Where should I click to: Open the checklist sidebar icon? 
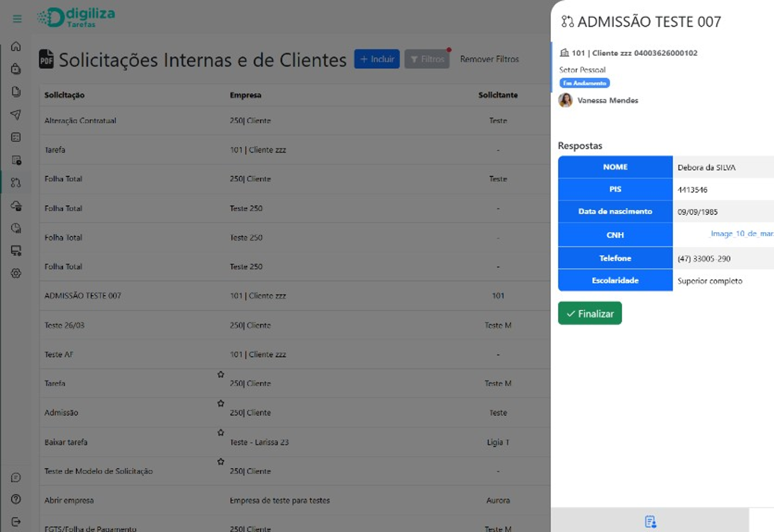click(x=16, y=137)
